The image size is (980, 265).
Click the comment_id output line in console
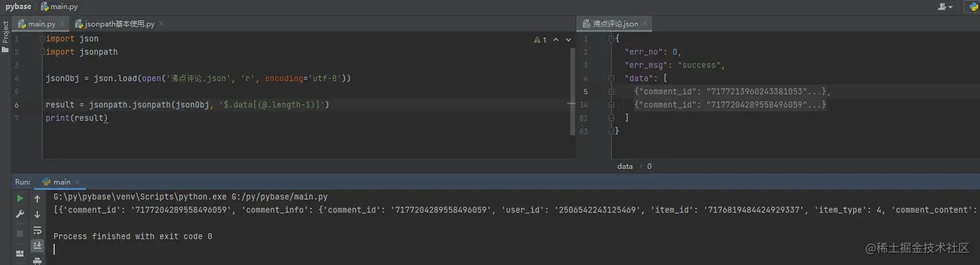click(x=515, y=210)
